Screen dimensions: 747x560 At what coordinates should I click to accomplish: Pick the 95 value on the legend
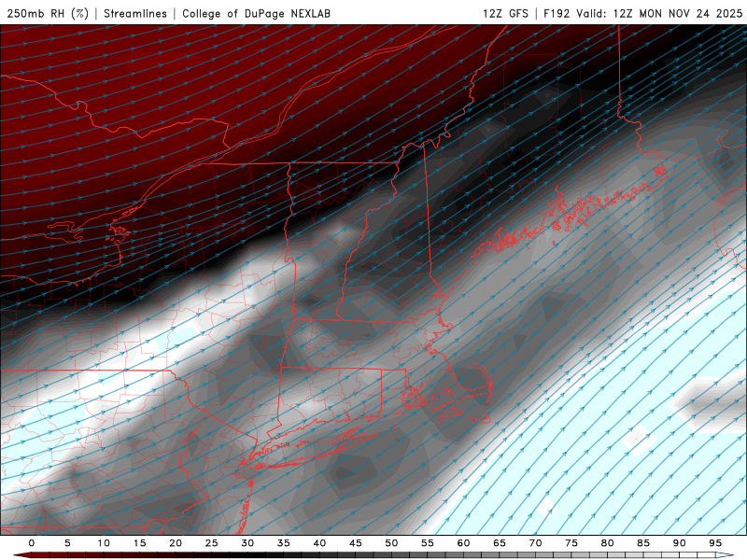pos(715,543)
